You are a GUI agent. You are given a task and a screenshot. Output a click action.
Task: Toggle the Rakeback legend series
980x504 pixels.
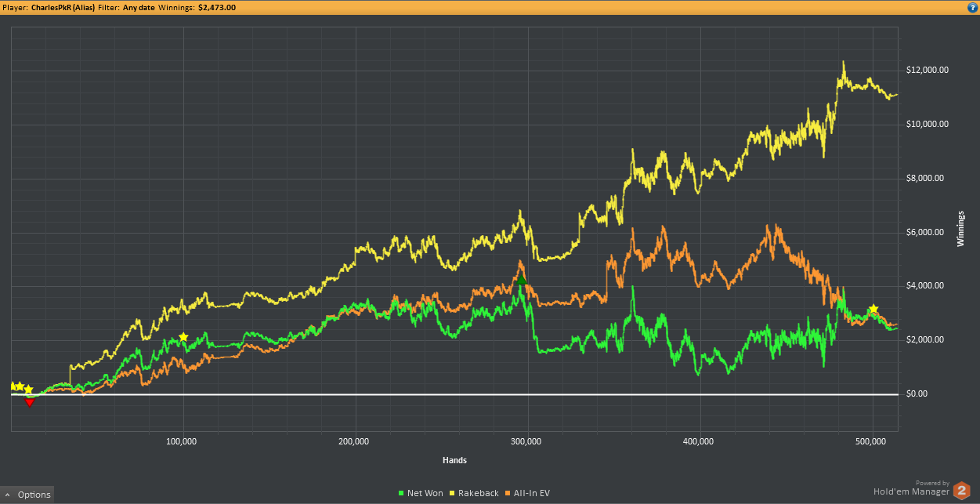pyautogui.click(x=475, y=493)
